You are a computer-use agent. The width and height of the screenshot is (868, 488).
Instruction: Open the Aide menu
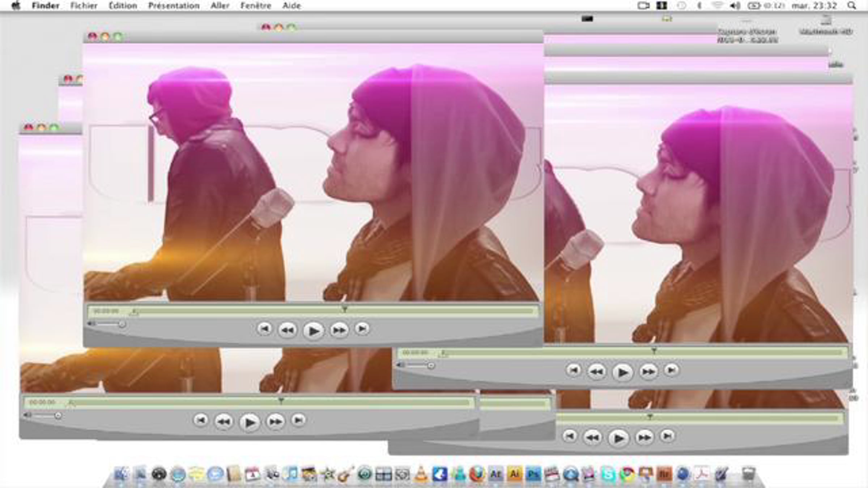tap(292, 6)
